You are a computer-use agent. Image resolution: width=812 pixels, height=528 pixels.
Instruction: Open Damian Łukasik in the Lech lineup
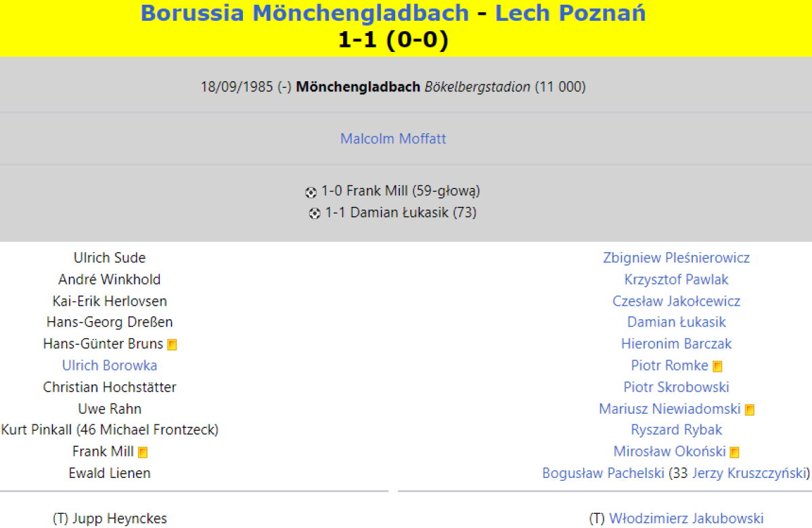pyautogui.click(x=676, y=322)
